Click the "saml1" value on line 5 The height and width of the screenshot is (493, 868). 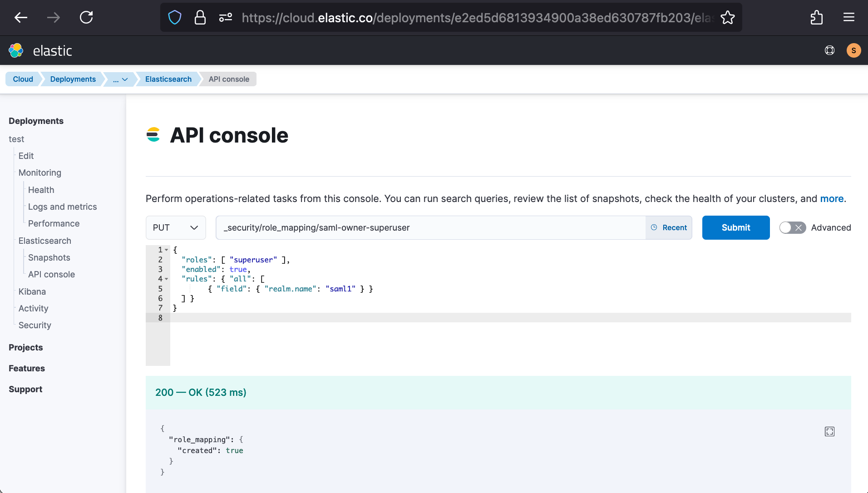[x=340, y=289]
